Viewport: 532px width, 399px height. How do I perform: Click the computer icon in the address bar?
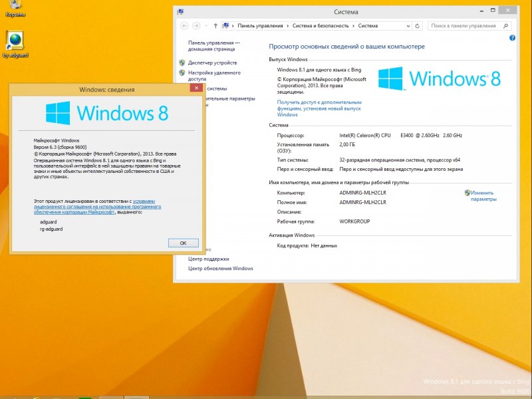click(226, 26)
